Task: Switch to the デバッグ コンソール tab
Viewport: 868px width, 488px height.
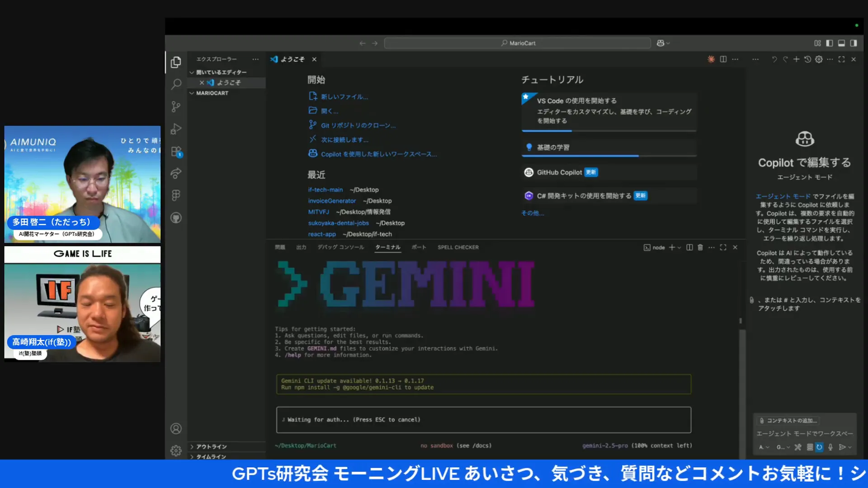Action: click(340, 247)
